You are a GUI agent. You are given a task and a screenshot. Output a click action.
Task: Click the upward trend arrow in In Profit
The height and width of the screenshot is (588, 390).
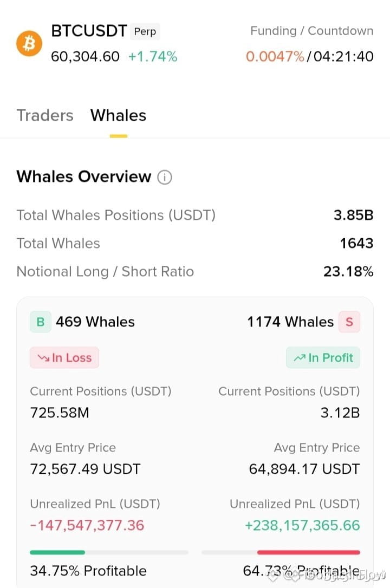pos(299,358)
